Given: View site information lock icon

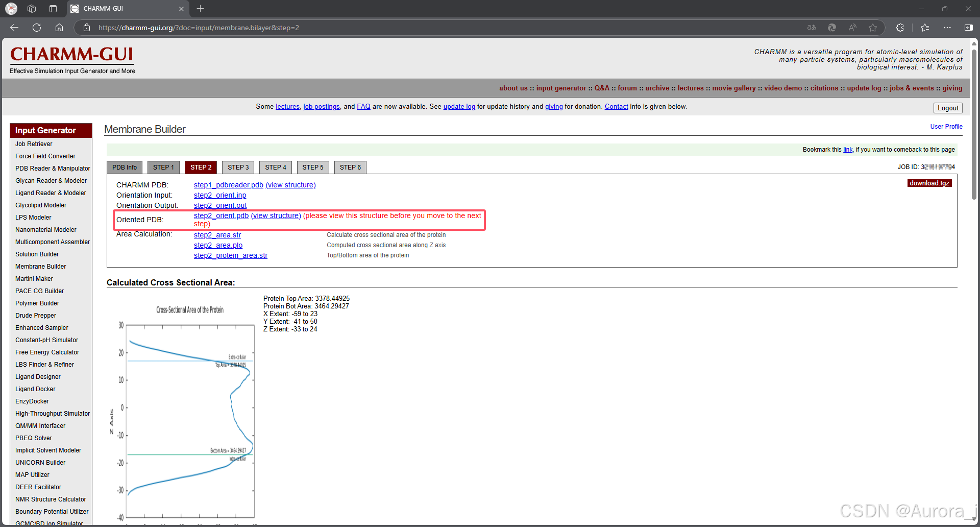Looking at the screenshot, I should pyautogui.click(x=87, y=28).
